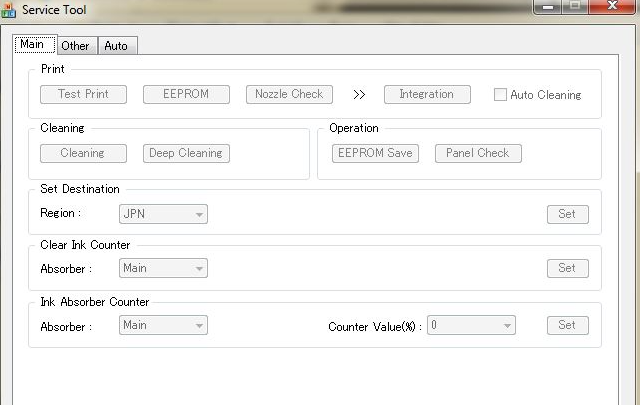
Task: Expand the Absorber dropdown under Ink Absorber Counter
Action: [163, 325]
